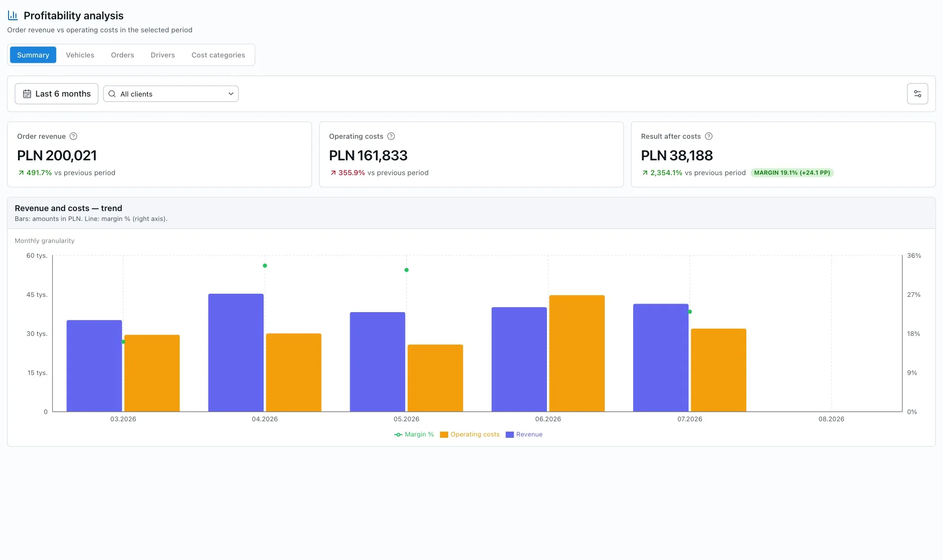The image size is (943, 560).
Task: Toggle the Operating costs legend series
Action: [x=470, y=434]
